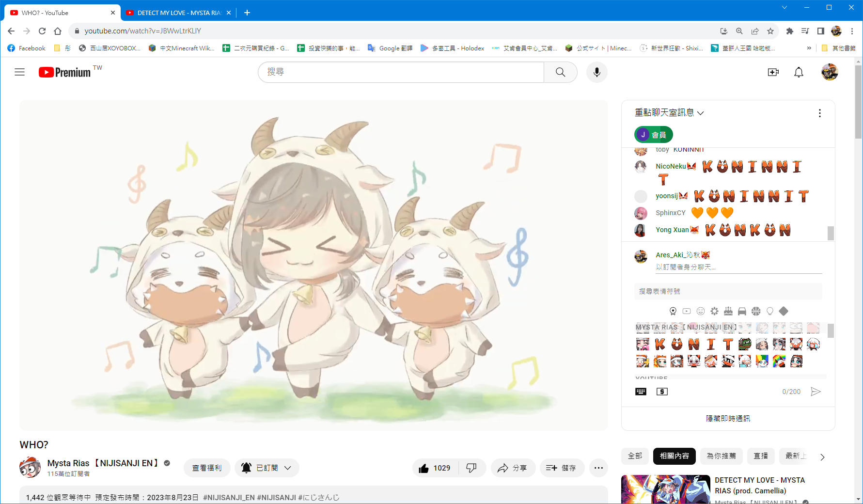The height and width of the screenshot is (504, 863).
Task: Open the YouTube account avatar menu
Action: coord(830,72)
